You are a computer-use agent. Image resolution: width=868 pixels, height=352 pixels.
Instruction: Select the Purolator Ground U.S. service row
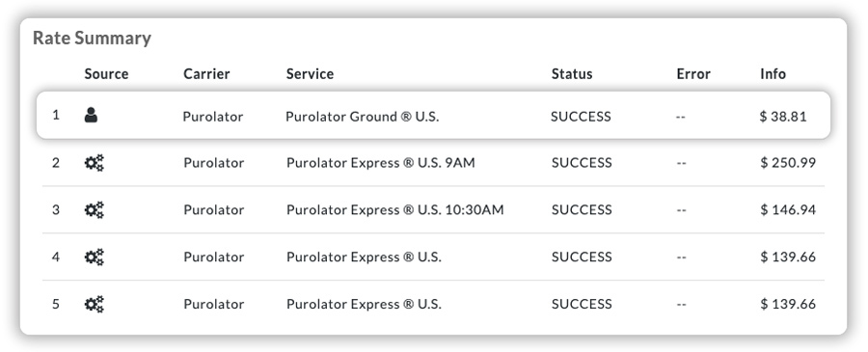click(x=433, y=115)
